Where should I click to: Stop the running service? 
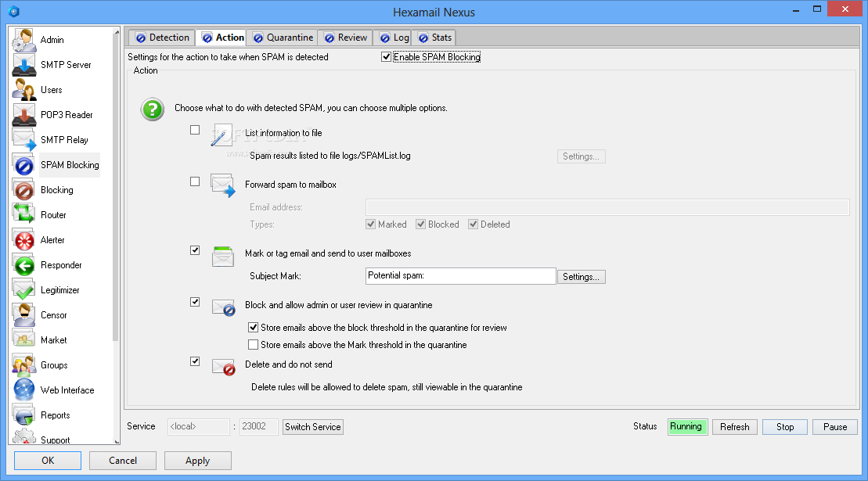point(784,427)
